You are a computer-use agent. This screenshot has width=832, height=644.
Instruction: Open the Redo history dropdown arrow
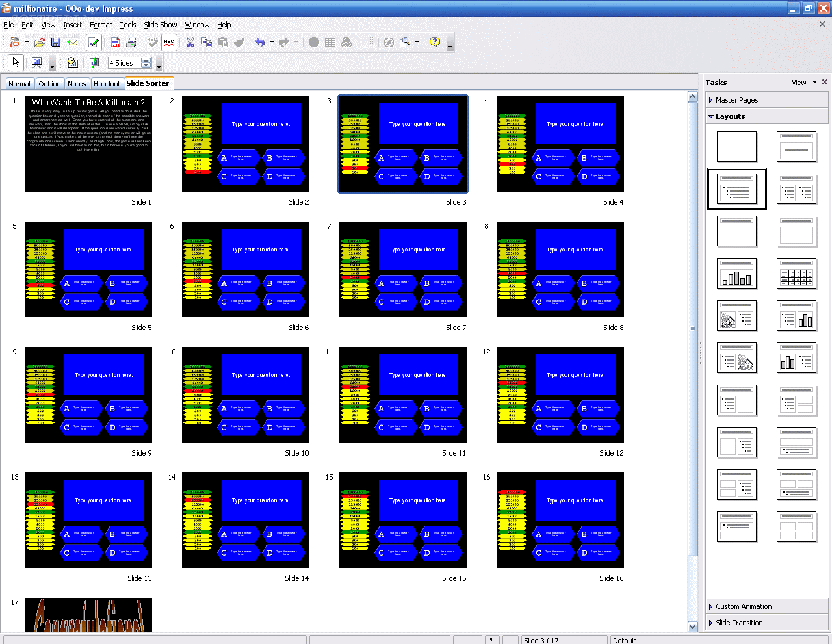click(296, 42)
